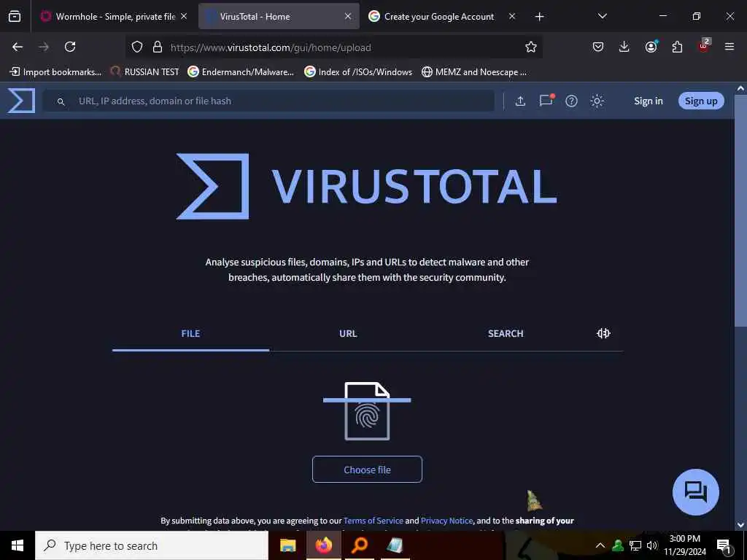Click the Choose file button
747x560 pixels.
(367, 470)
